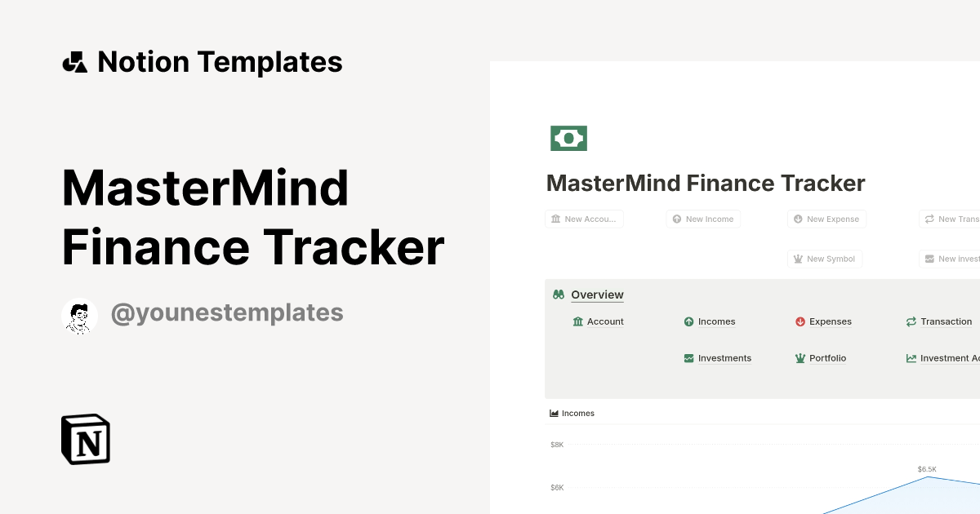
Task: Click the Notion logo at bottom left
Action: [x=84, y=439]
